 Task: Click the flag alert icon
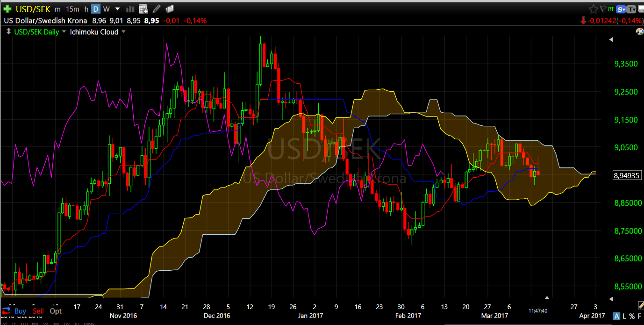[603, 8]
